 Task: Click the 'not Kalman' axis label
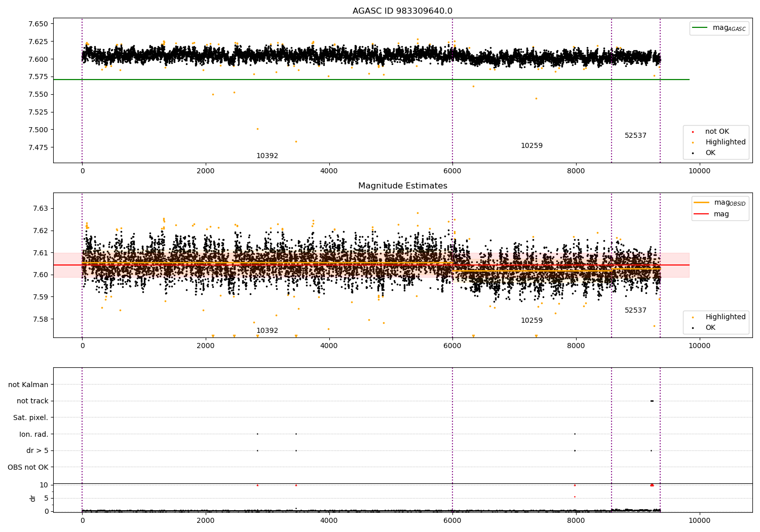28,385
